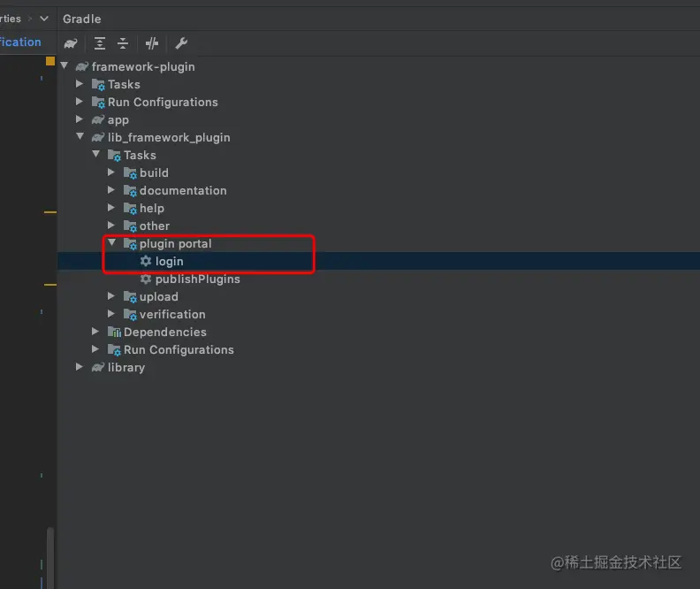This screenshot has height=589, width=700.
Task: Collapse Tasks under lib_framework_plugin
Action: pos(96,155)
